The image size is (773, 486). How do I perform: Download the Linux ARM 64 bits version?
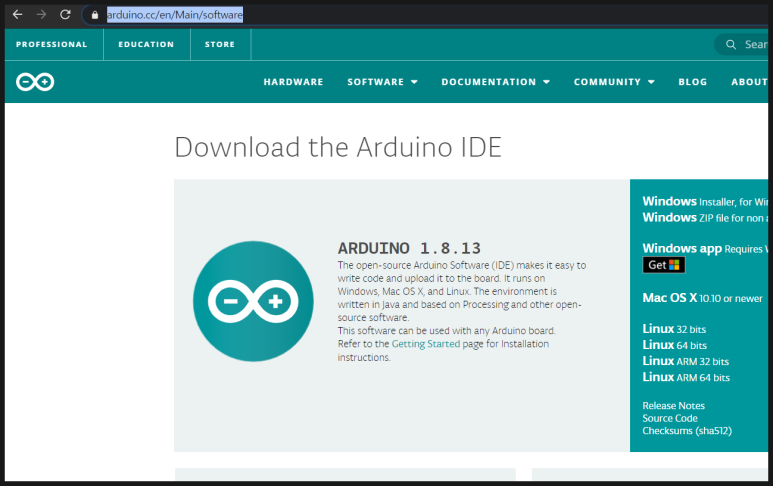[x=686, y=377]
